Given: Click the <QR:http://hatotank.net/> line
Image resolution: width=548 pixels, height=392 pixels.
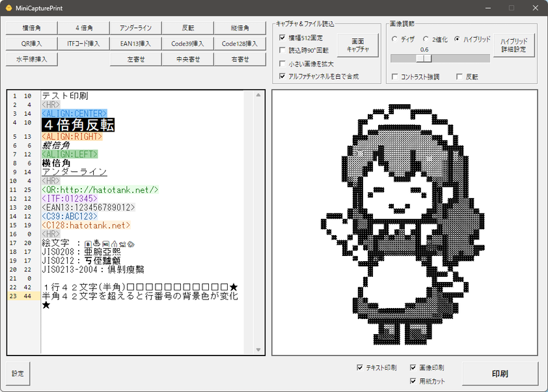Looking at the screenshot, I should (x=100, y=190).
